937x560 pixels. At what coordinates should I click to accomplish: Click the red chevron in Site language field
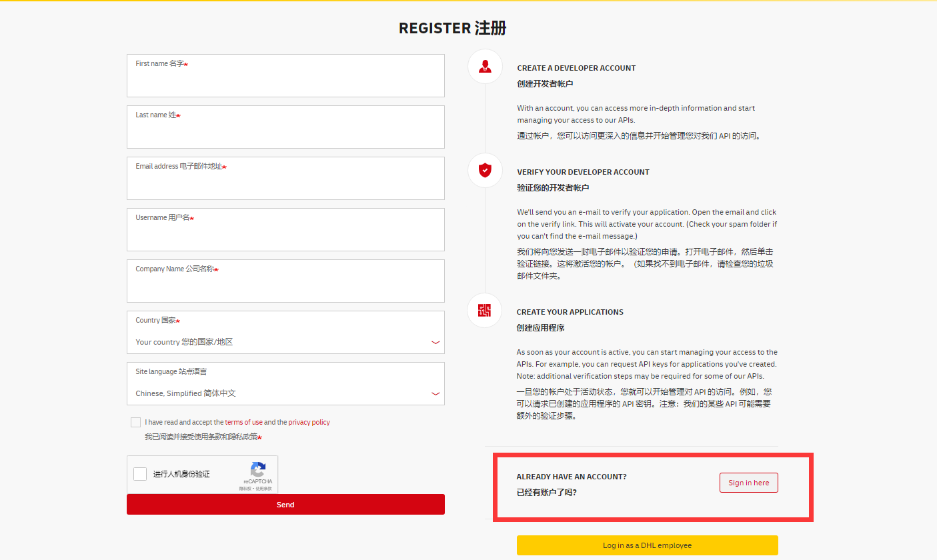[x=435, y=393]
